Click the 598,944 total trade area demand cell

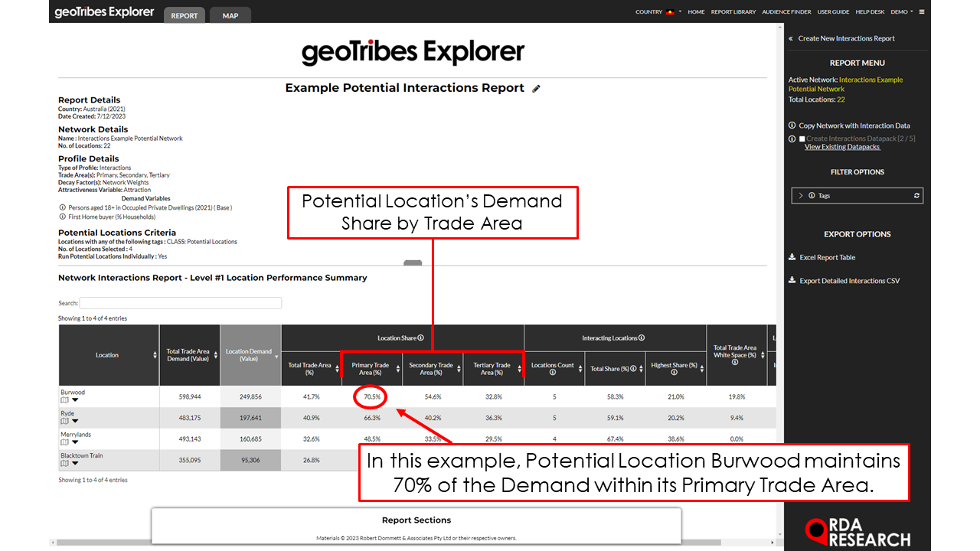189,396
